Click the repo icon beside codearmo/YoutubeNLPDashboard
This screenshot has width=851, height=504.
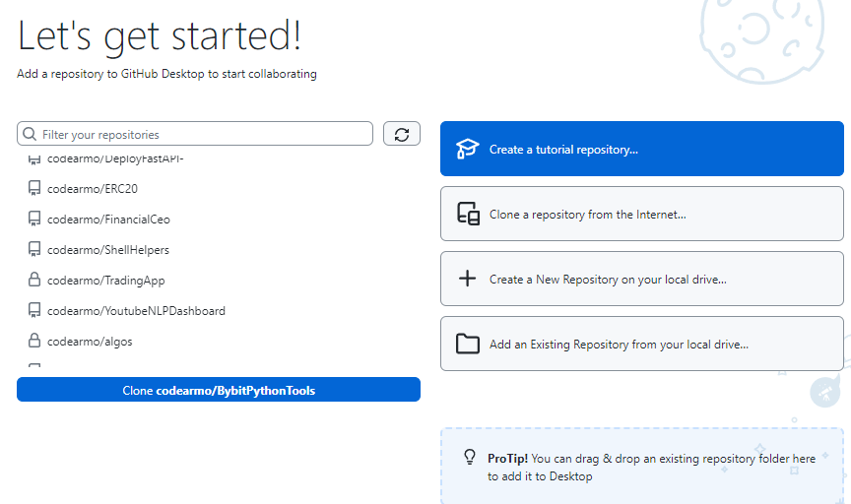click(34, 310)
